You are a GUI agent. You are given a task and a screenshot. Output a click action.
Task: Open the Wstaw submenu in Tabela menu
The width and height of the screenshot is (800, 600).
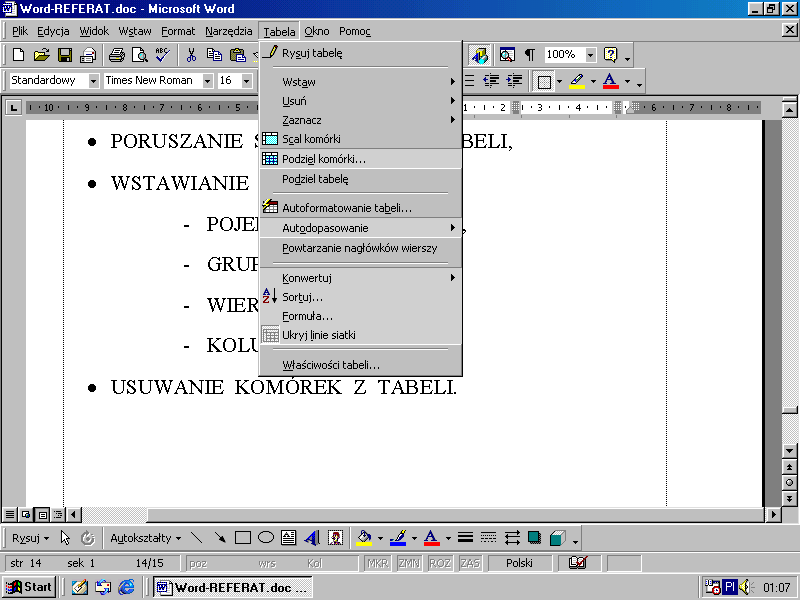tap(298, 82)
